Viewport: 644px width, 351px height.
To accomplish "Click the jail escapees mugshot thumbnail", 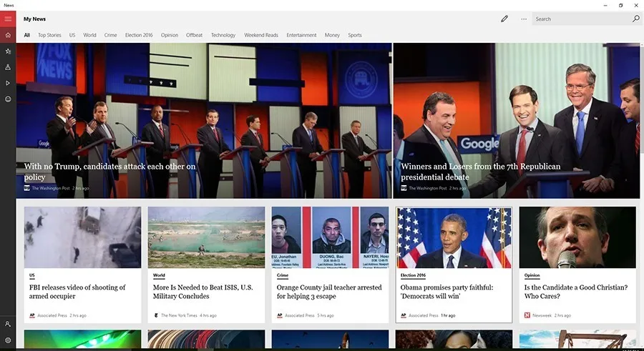I will pyautogui.click(x=330, y=237).
